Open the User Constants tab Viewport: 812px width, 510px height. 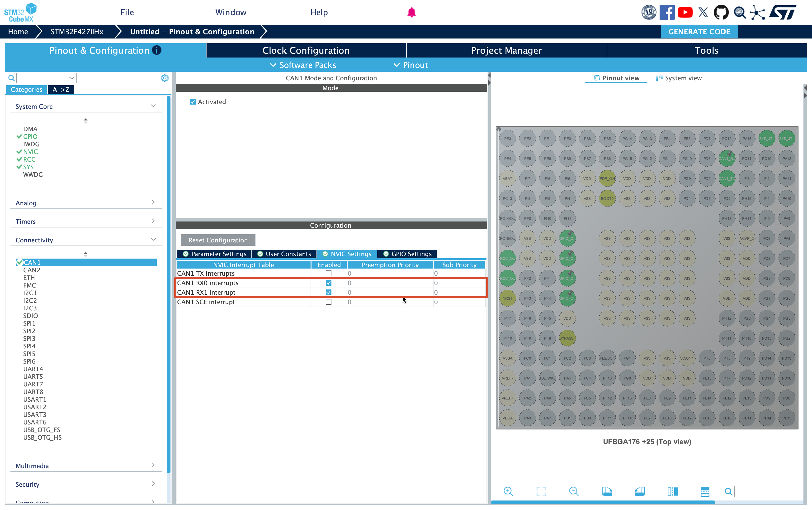284,254
